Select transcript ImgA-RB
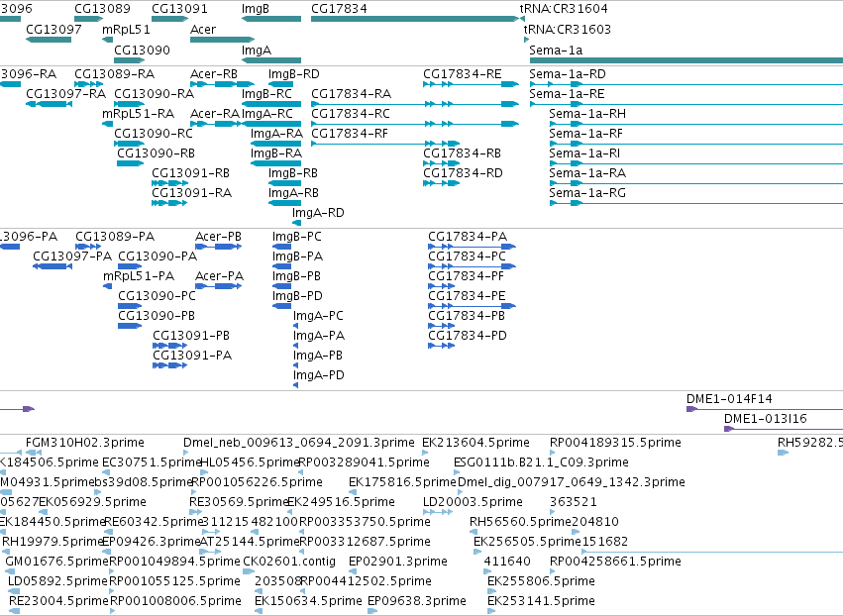Image resolution: width=843 pixels, height=616 pixels. [293, 193]
